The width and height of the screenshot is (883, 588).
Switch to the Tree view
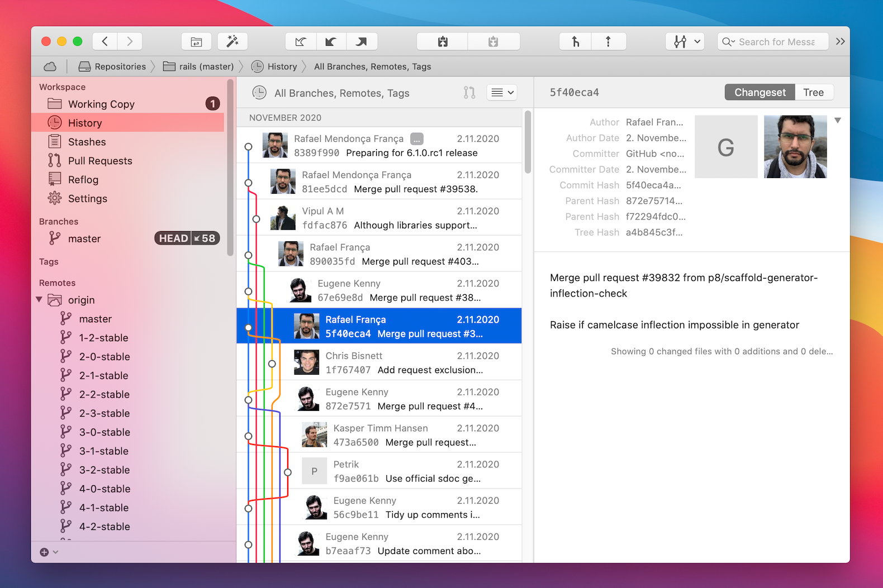[x=813, y=93]
